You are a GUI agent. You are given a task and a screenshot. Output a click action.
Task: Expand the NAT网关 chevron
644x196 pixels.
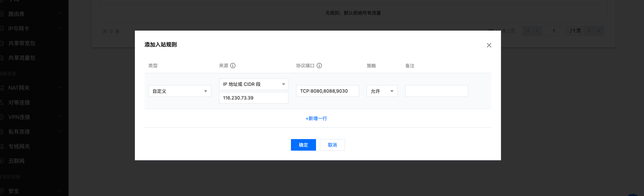[59, 87]
